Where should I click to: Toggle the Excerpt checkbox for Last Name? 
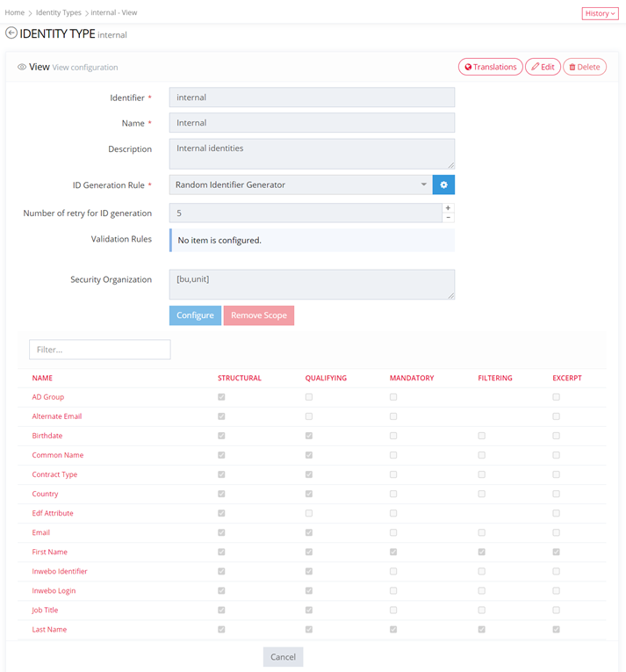[x=556, y=629]
